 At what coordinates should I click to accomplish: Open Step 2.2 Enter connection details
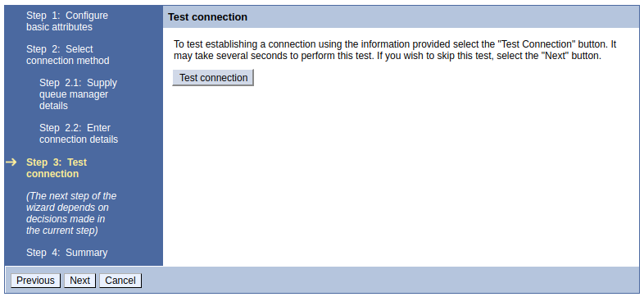coord(79,134)
